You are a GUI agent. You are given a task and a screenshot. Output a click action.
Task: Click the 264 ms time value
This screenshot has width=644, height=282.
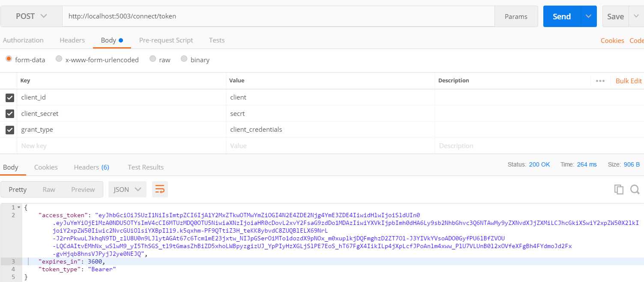click(x=587, y=164)
